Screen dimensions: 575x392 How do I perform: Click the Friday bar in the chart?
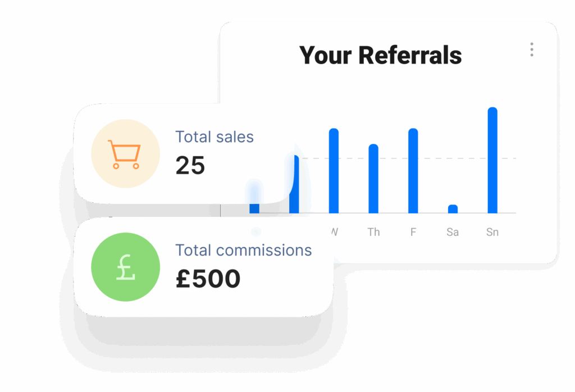[x=413, y=171]
